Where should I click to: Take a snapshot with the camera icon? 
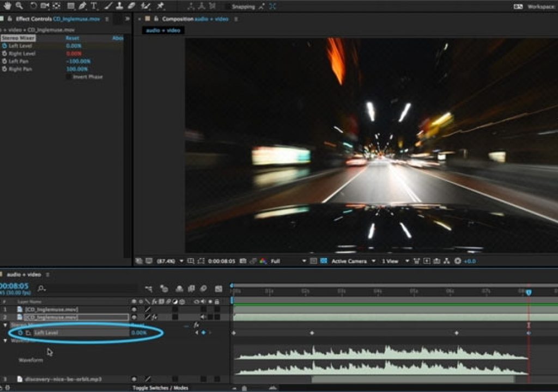tap(242, 261)
